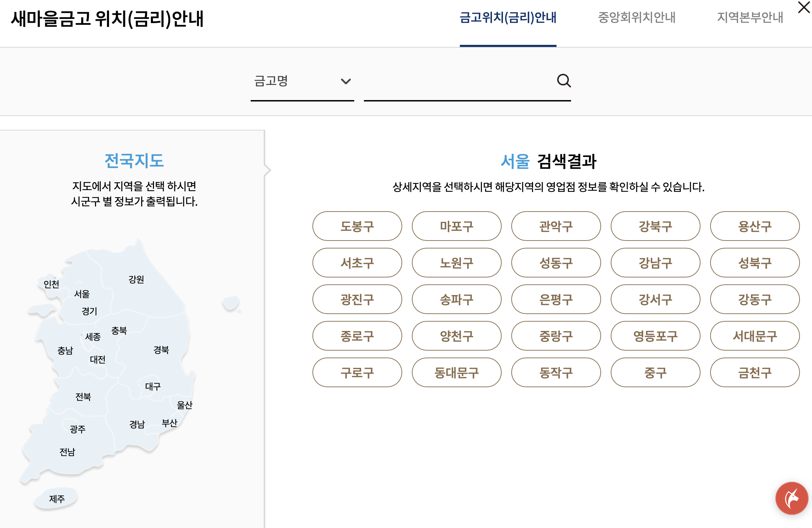Viewport: 812px width, 528px height.
Task: Select 제주 island on the map
Action: 57,499
